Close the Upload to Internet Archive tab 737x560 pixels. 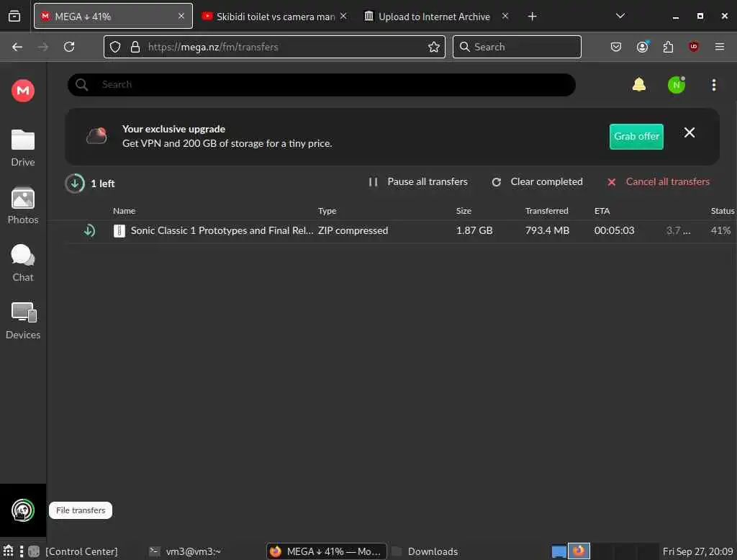coord(505,16)
